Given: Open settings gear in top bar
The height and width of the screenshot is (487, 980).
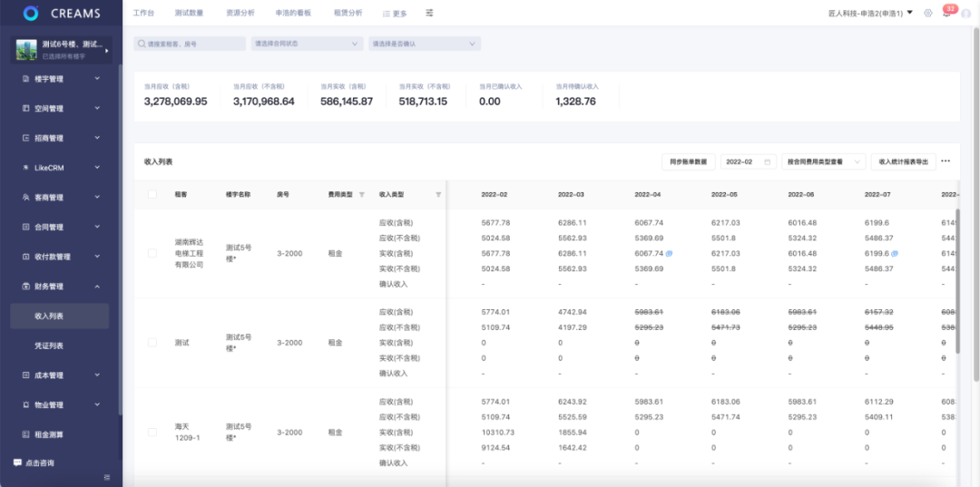Looking at the screenshot, I should click(927, 13).
